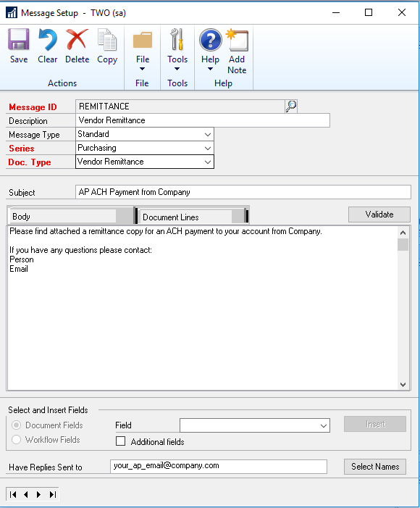This screenshot has width=420, height=508.
Task: Go to first record navigation arrow
Action: 13,494
